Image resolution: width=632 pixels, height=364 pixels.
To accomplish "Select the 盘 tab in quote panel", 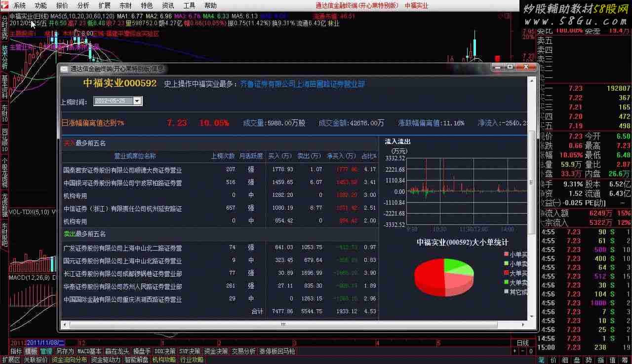I will click(577, 360).
